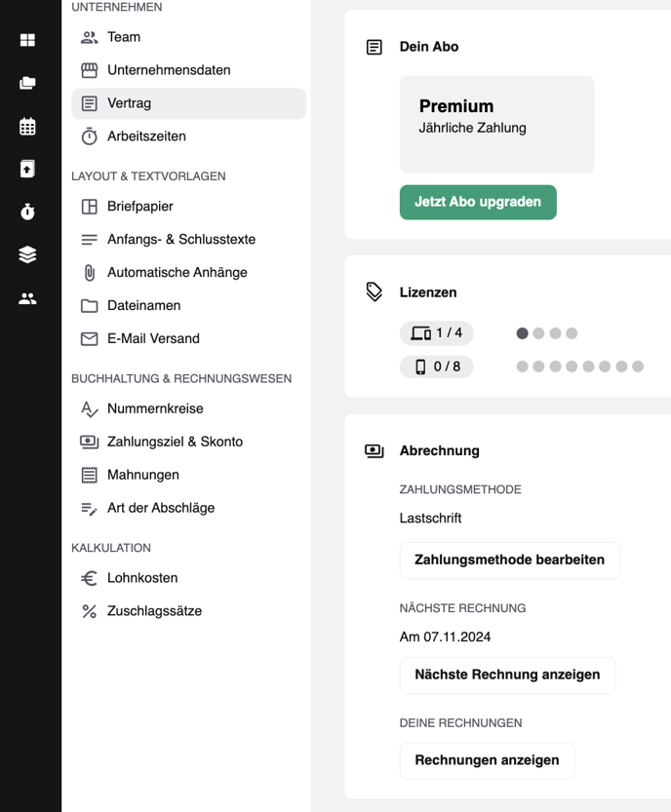Open the documents folder icon in the dark sidebar

tap(27, 83)
